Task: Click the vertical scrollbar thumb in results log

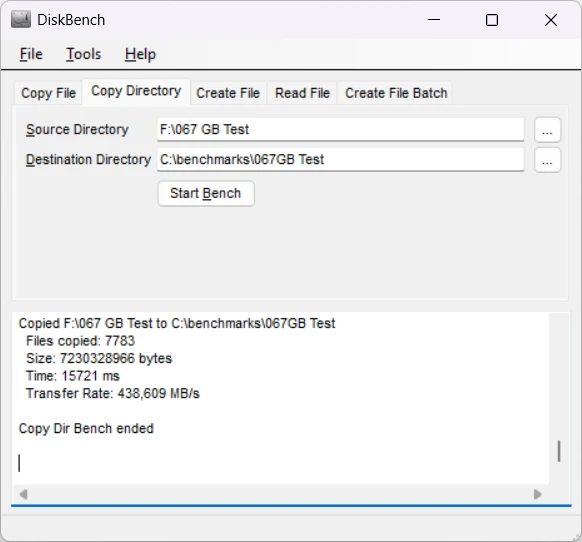Action: click(559, 451)
